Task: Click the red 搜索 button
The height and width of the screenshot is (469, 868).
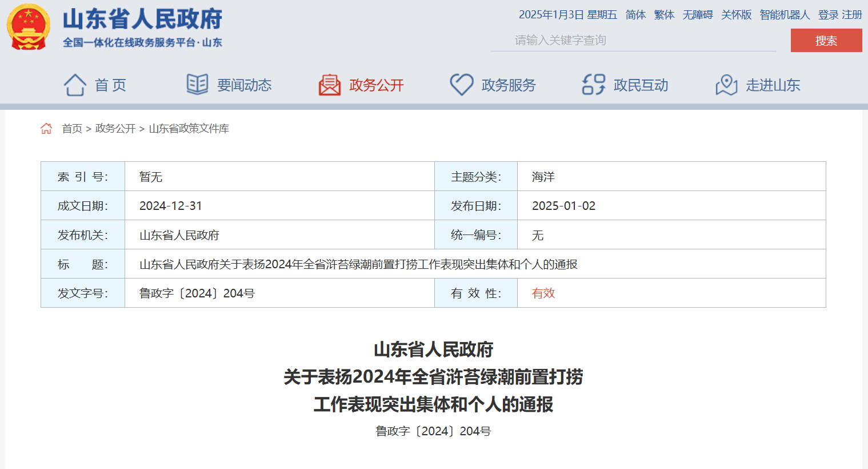Action: click(826, 41)
